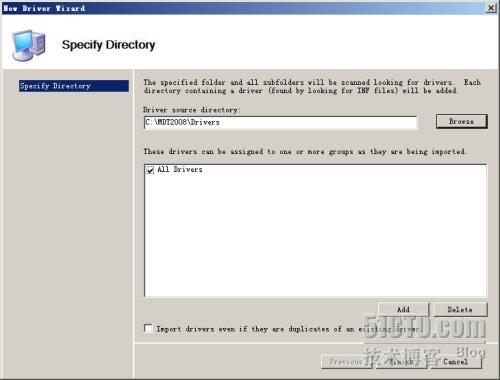This screenshot has width=500, height=380.
Task: Click the Previous button
Action: pos(347,362)
